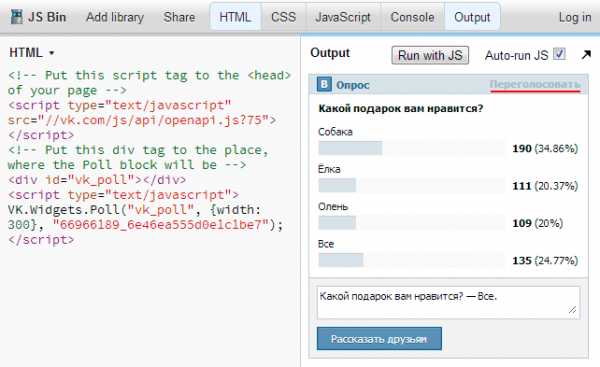Expand the HTML panel dropdown arrow
Screen dimensions: 600x367
point(51,53)
